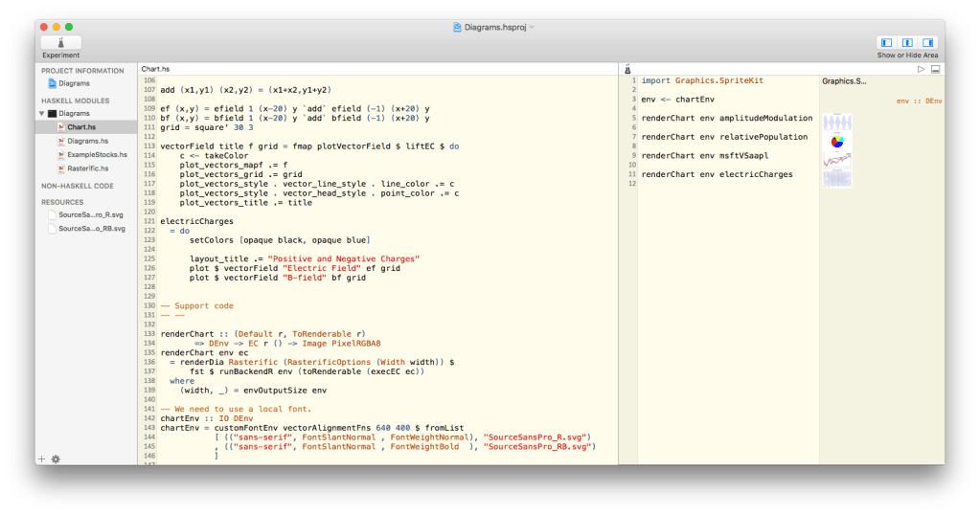Open the gear action menu in sidebar
Screen dimensions: 980x515
point(56,459)
